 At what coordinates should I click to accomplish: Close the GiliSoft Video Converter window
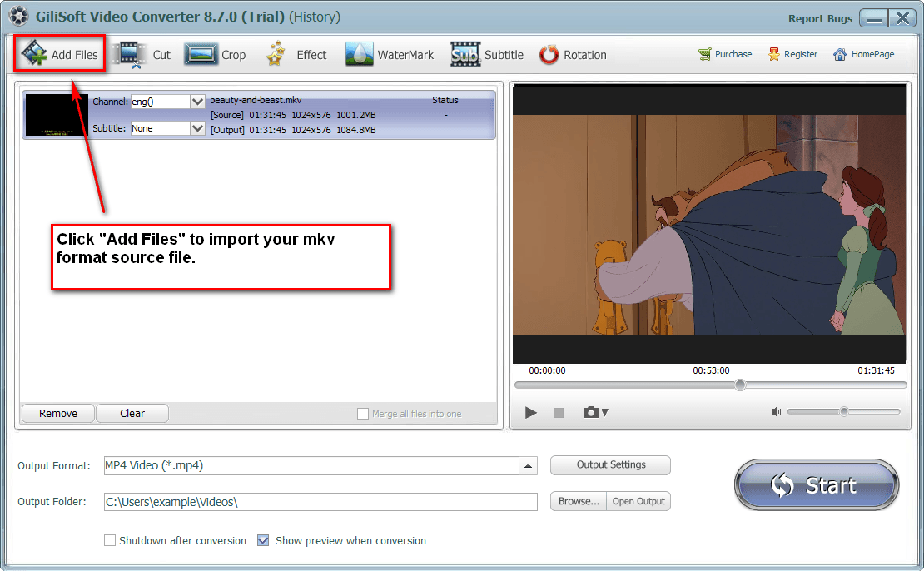[x=902, y=18]
